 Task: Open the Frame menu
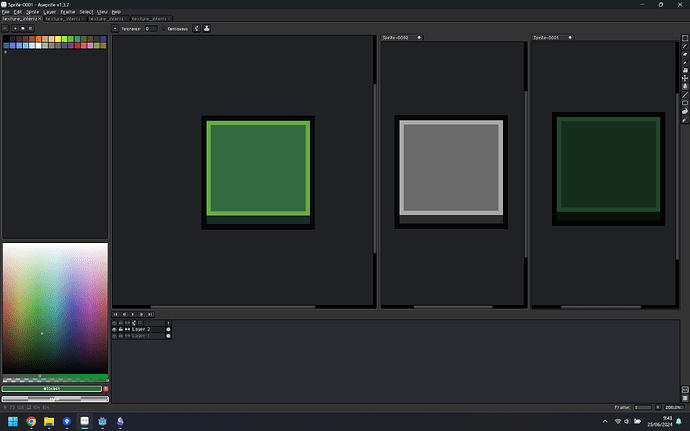(x=68, y=12)
